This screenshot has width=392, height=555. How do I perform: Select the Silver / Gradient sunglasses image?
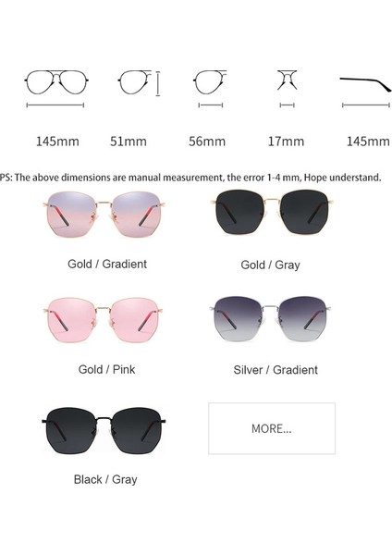270,318
